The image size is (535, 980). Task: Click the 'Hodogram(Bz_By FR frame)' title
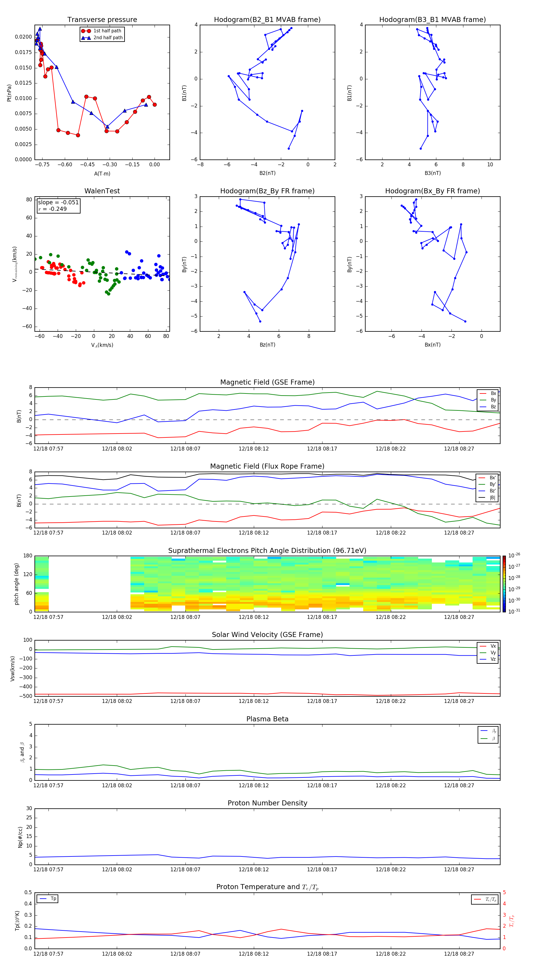267,191
